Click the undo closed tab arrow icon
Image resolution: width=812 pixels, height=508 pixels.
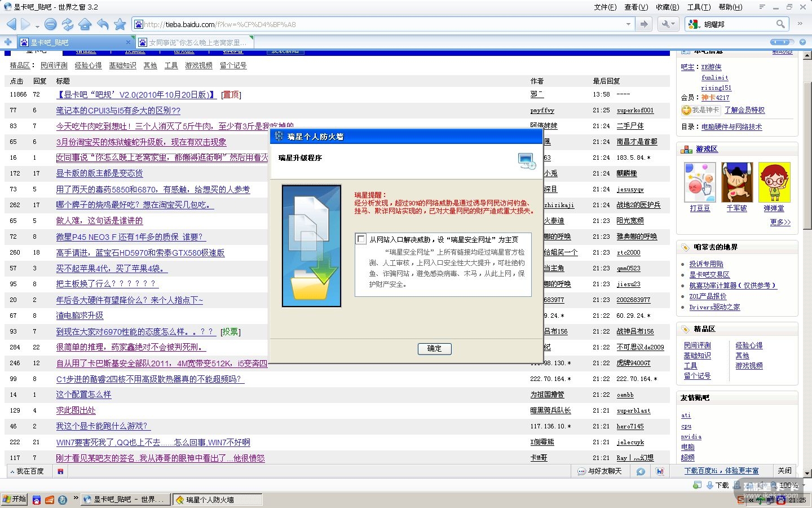click(x=103, y=24)
